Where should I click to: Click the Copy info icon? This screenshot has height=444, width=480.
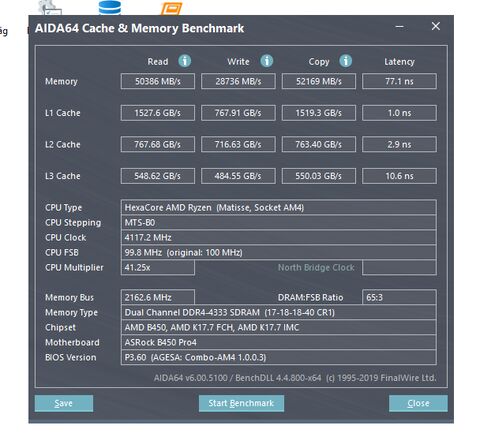pos(346,61)
